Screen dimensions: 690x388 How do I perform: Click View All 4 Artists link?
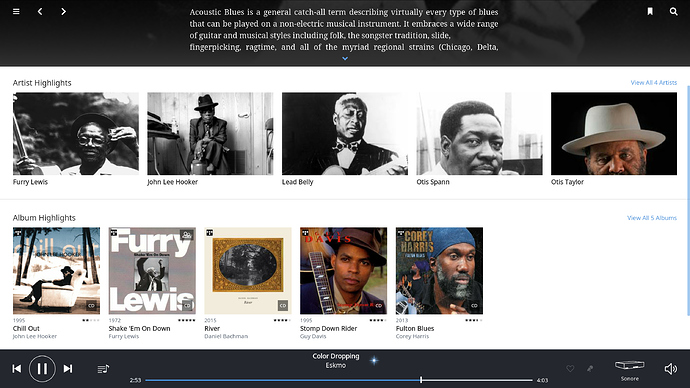click(653, 83)
